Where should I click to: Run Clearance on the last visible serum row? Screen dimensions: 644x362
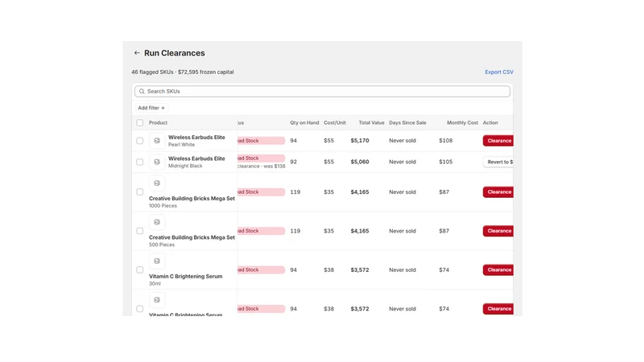tap(498, 309)
